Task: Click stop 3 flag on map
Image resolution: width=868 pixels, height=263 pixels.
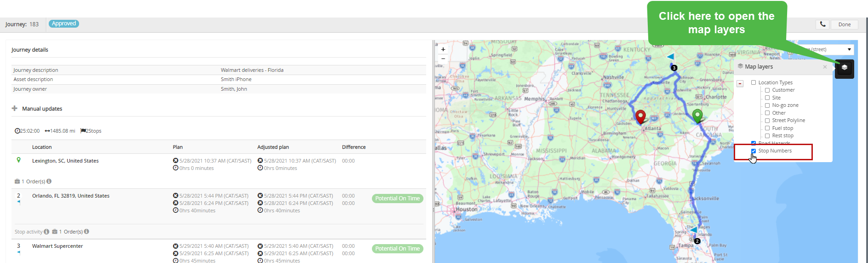Action: tap(671, 57)
